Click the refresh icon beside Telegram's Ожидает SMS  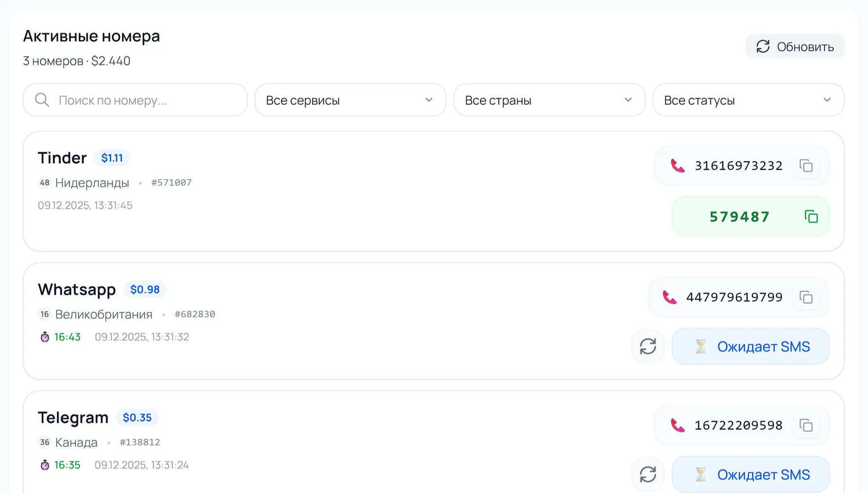(648, 475)
